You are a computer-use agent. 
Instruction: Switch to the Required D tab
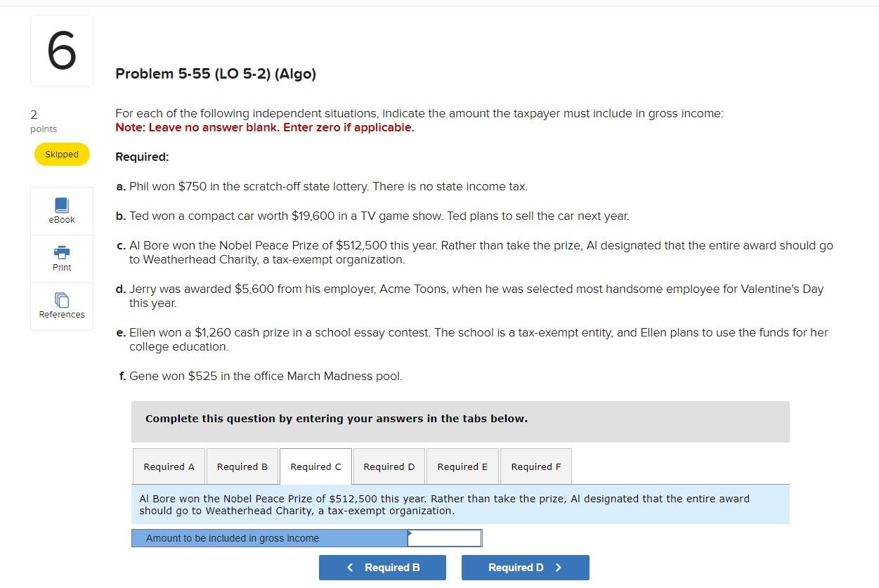click(x=389, y=466)
